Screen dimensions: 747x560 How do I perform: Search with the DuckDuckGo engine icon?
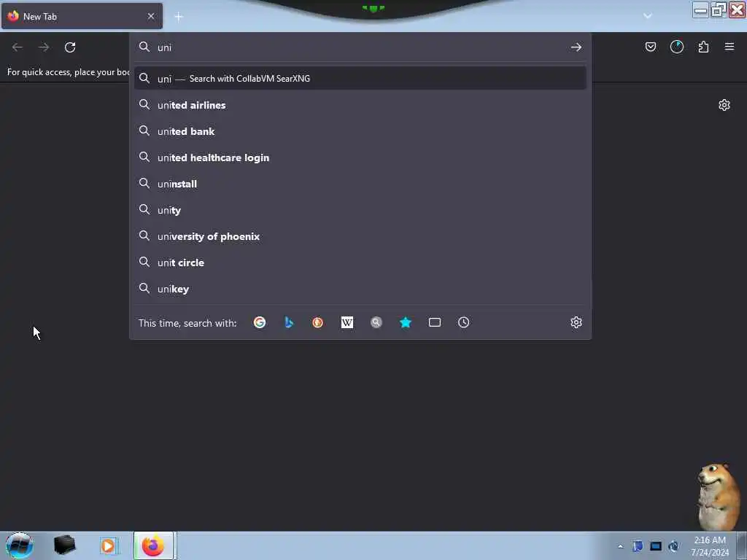coord(318,323)
